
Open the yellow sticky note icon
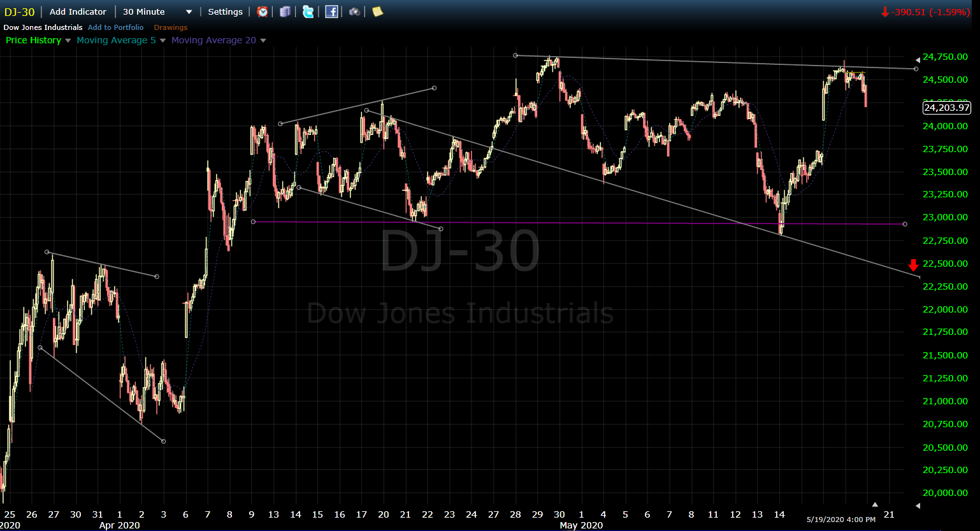(x=377, y=11)
